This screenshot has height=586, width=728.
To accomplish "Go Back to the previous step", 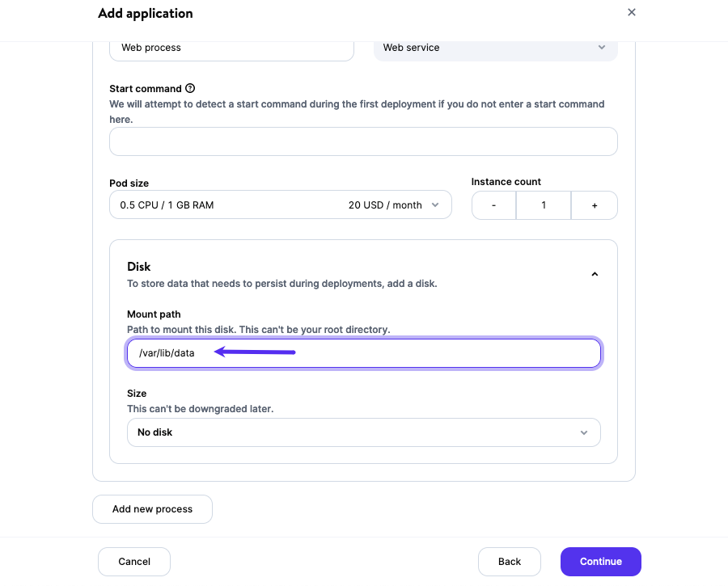I will coord(510,562).
